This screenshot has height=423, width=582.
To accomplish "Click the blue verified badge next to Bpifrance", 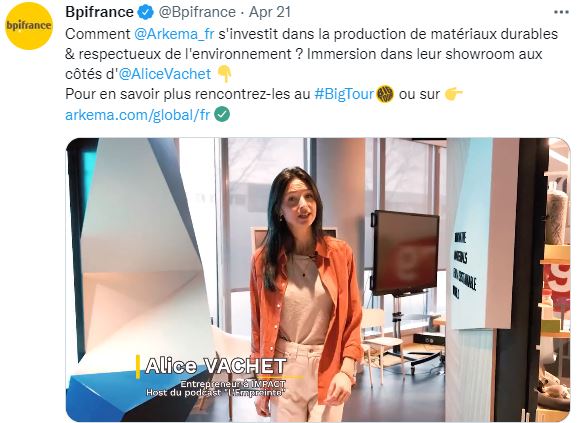I will [146, 12].
